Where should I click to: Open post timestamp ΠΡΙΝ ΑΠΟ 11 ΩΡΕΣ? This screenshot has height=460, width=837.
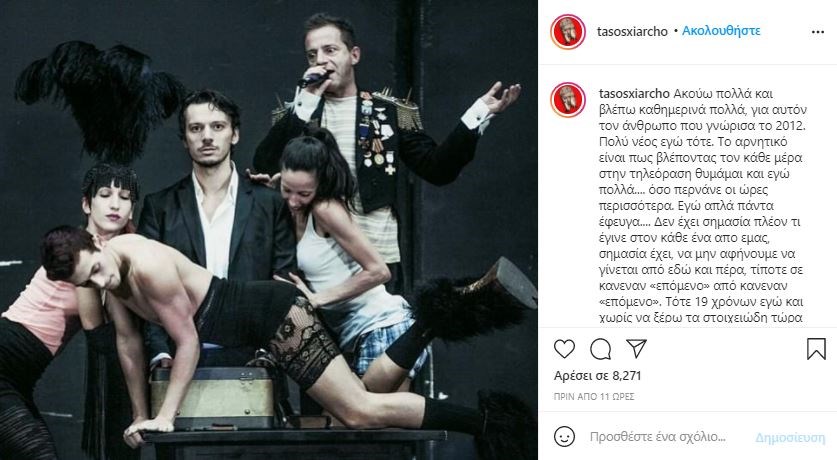(594, 396)
